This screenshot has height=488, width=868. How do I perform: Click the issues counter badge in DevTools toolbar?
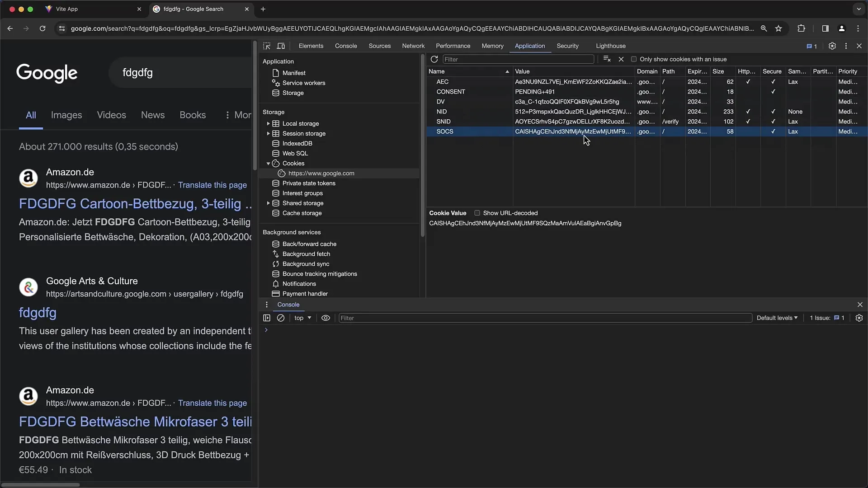pyautogui.click(x=812, y=46)
